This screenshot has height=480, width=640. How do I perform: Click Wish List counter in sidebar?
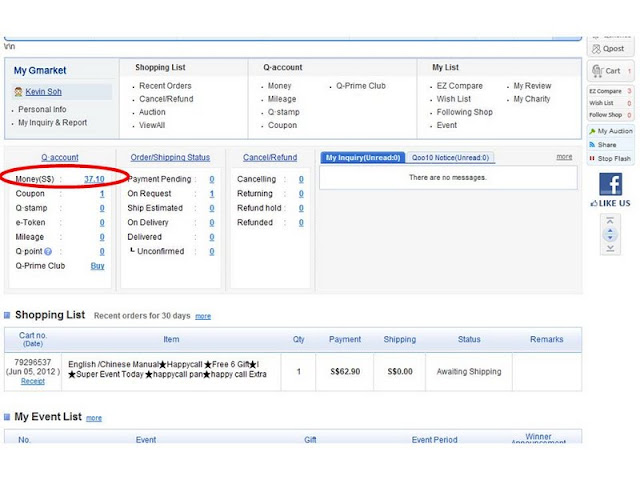tap(610, 103)
